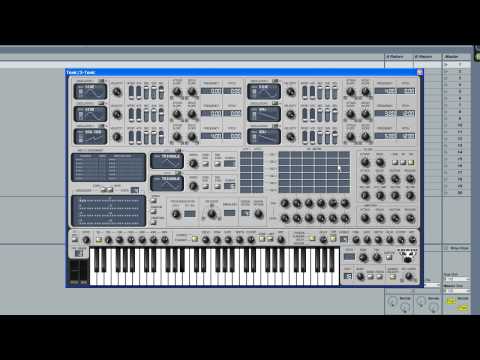Screen dimensions: 480x360
Task: Click oscillator 4 first numeric value display
Action: 385,91
